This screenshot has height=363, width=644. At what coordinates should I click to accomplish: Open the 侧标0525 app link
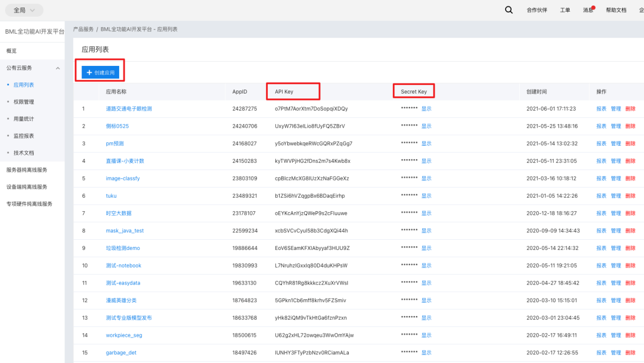[x=117, y=126]
